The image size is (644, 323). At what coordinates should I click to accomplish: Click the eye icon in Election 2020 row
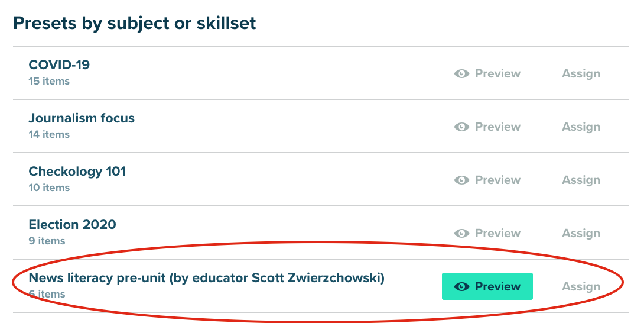tap(461, 234)
